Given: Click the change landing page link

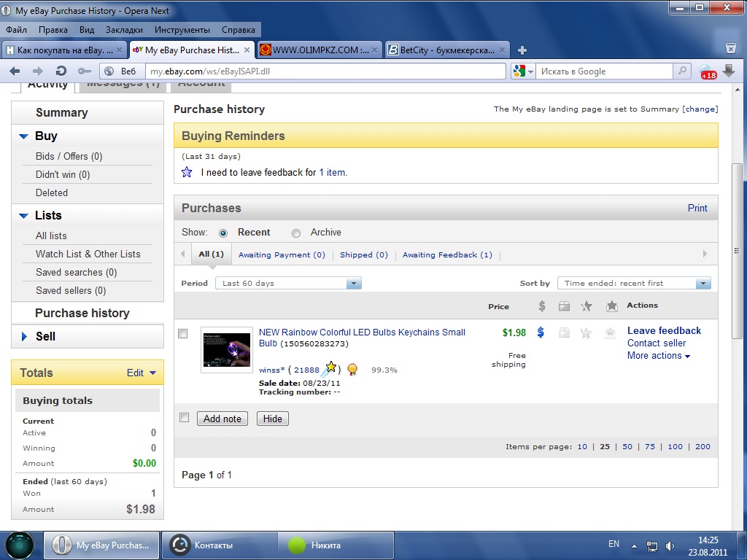Looking at the screenshot, I should pos(700,109).
